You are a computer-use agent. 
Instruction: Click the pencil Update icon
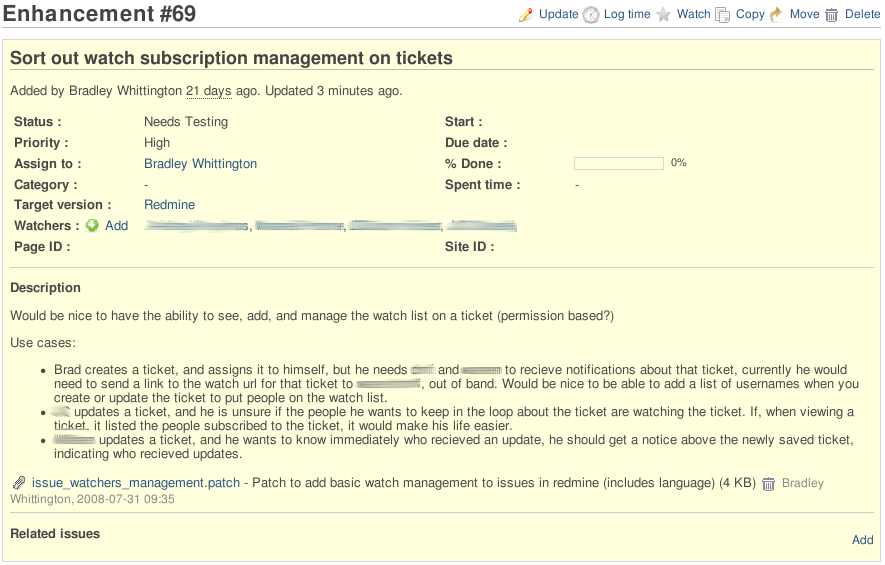[x=526, y=15]
